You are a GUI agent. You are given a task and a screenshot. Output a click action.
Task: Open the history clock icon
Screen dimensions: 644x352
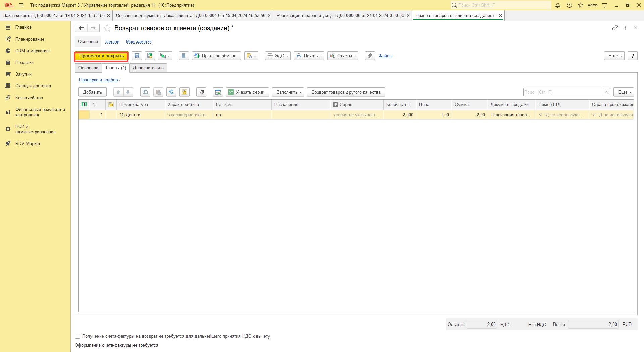tap(569, 5)
